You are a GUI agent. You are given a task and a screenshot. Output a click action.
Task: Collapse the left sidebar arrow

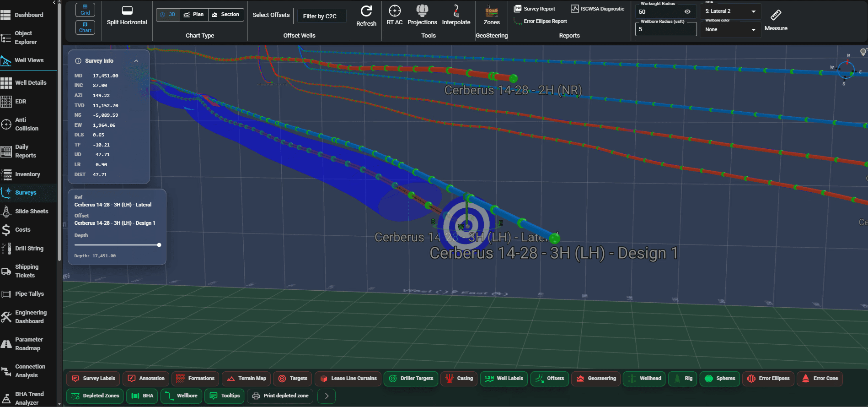54,3
